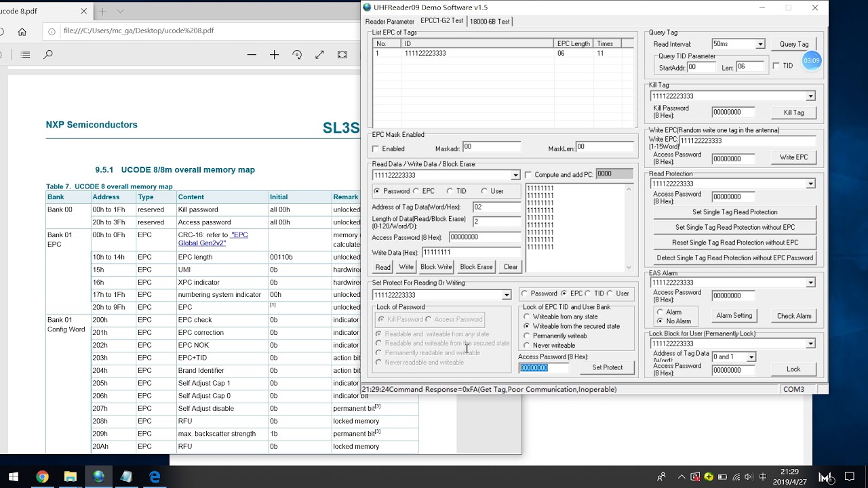
Task: Select User radio in Read Data section
Action: click(x=484, y=191)
